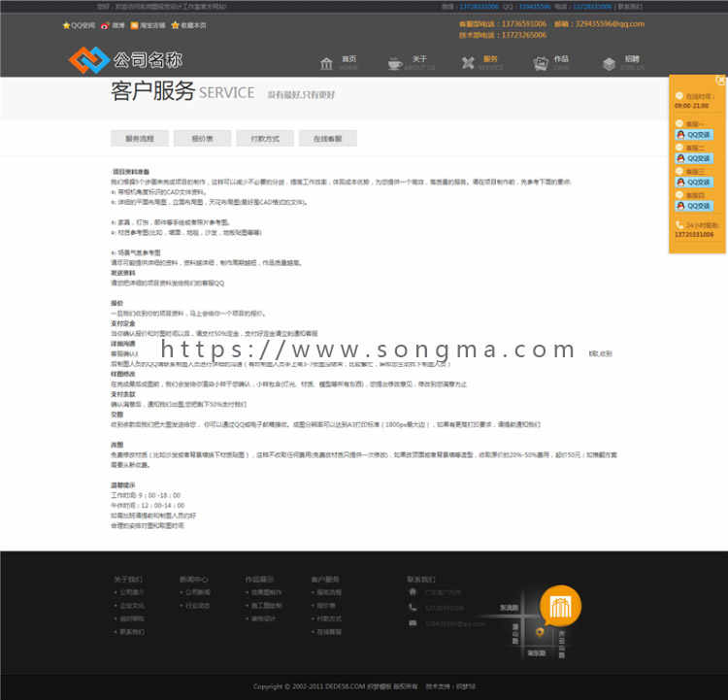Click the 客服四 smiley face icon
728x700 pixels.
click(x=678, y=194)
